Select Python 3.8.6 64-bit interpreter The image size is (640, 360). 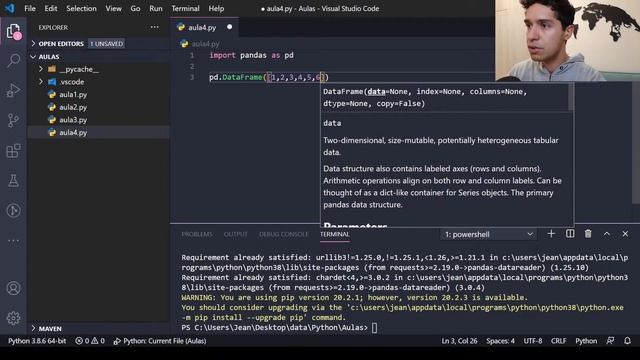tap(37, 341)
